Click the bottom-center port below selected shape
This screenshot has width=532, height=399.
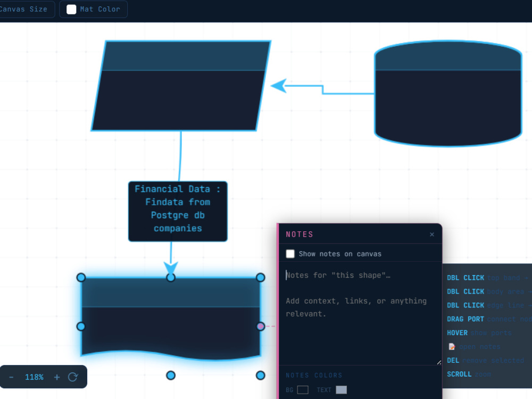[171, 375]
